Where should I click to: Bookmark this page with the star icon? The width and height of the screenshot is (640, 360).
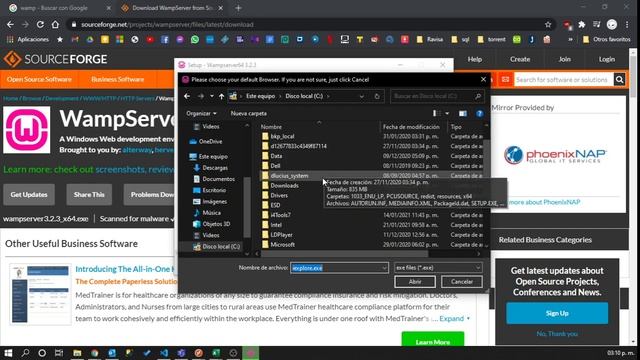click(548, 24)
